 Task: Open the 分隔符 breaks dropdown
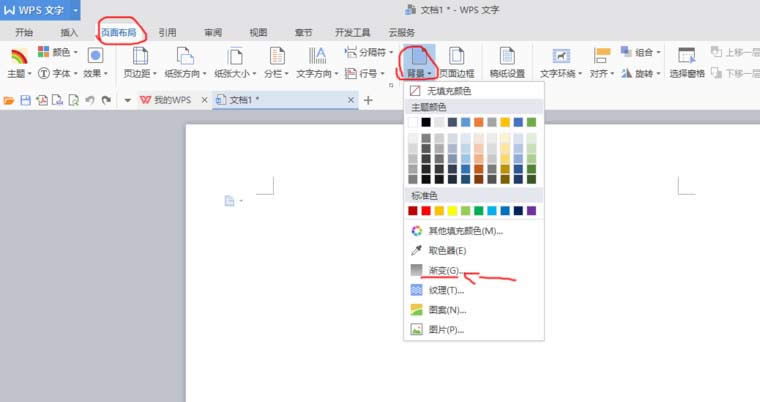click(368, 52)
